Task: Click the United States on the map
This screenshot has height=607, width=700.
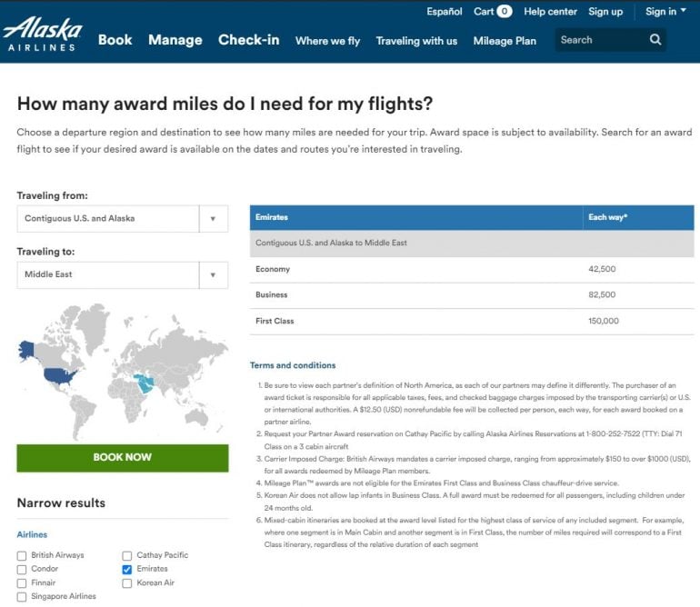Action: click(61, 374)
